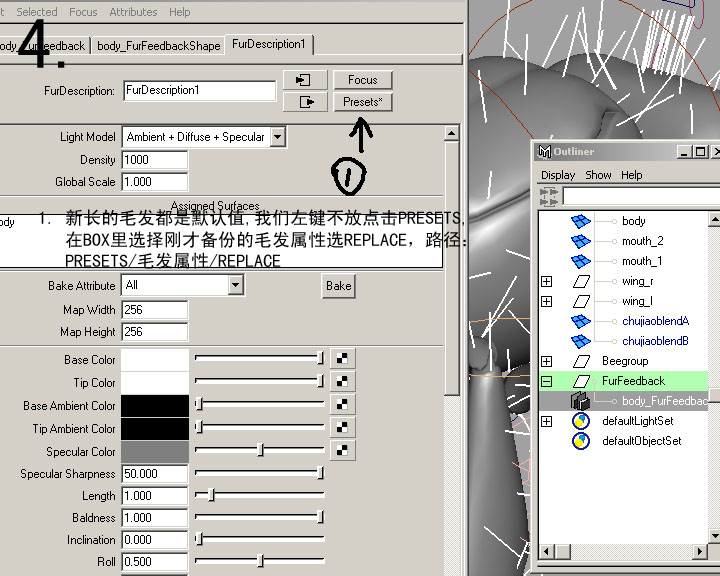720x576 pixels.
Task: Click the Base Ambient Color swatch
Action: 155,406
